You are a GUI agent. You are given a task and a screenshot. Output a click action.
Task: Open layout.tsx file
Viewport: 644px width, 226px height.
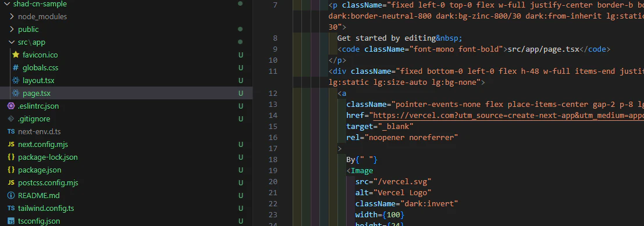pos(38,80)
